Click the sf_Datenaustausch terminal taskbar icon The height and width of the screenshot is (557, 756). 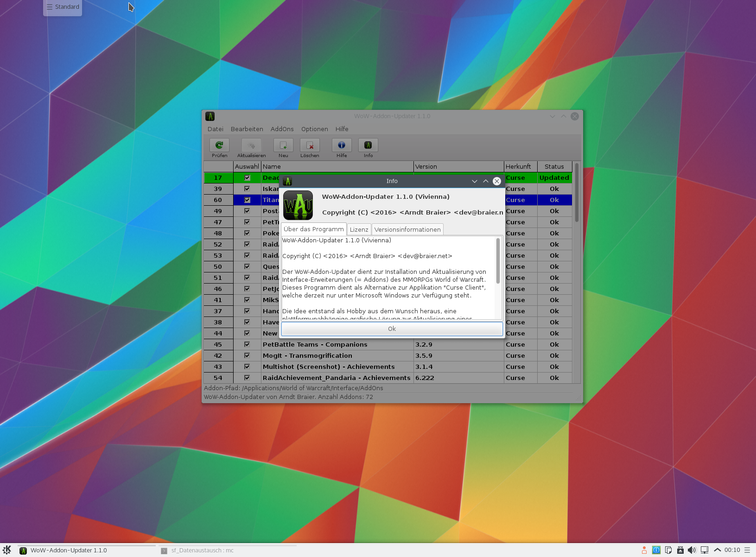tap(164, 551)
